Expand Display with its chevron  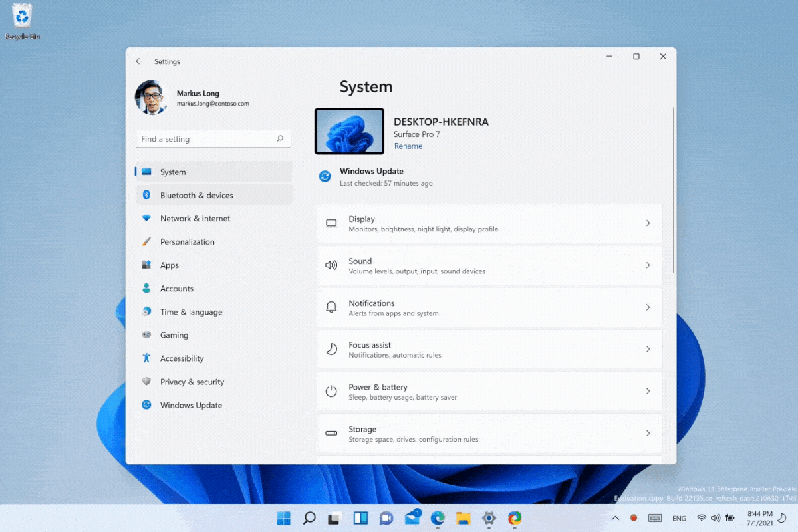click(x=648, y=223)
